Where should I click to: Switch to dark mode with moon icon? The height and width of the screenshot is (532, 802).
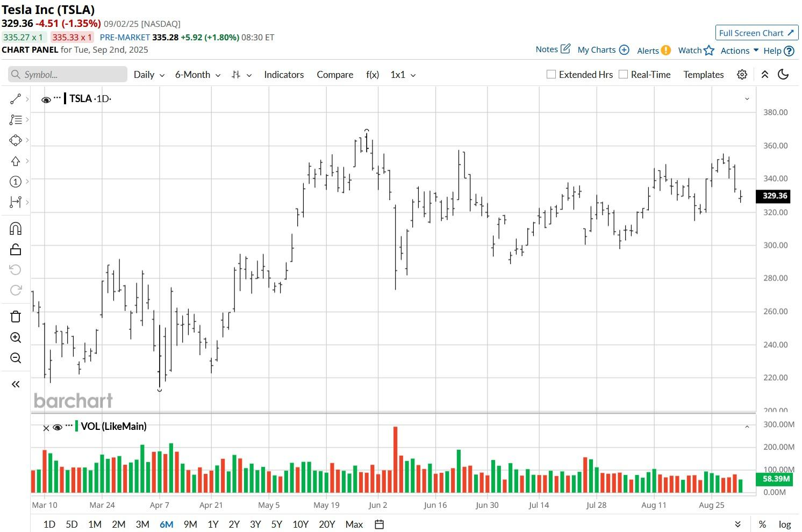click(x=783, y=75)
